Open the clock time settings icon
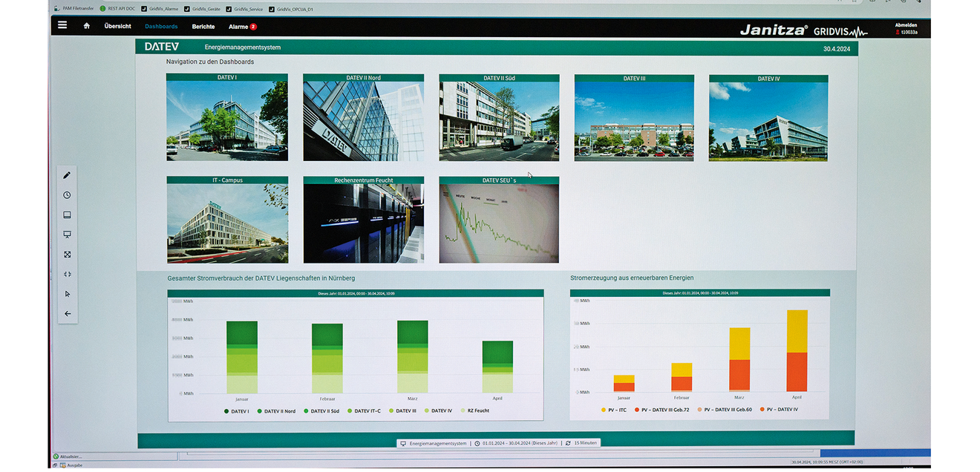This screenshot has height=472, width=980. click(67, 195)
